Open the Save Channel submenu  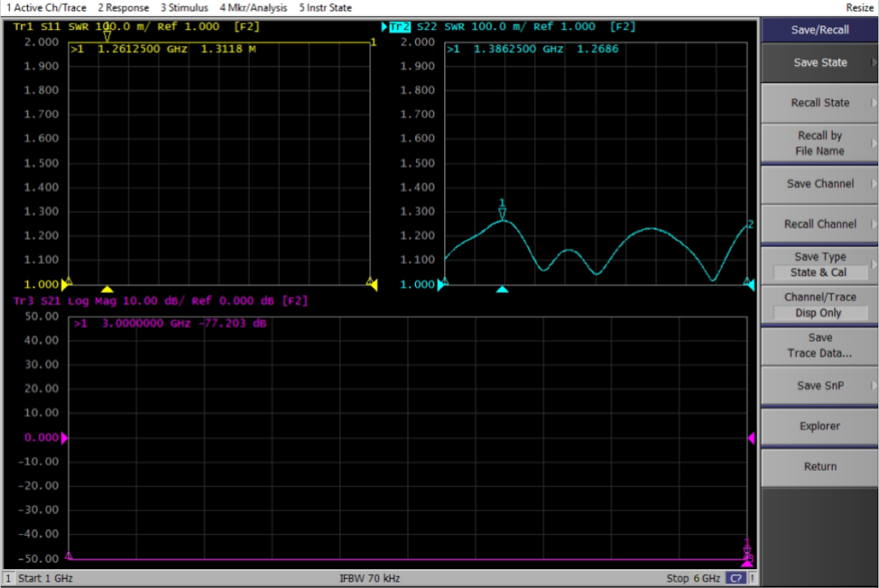(820, 184)
